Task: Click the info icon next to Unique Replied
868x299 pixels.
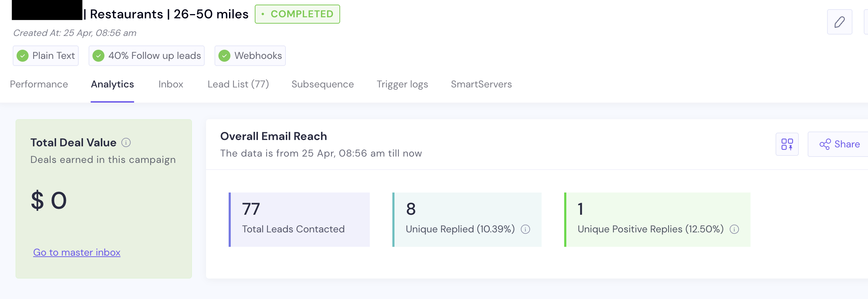Action: pos(525,229)
